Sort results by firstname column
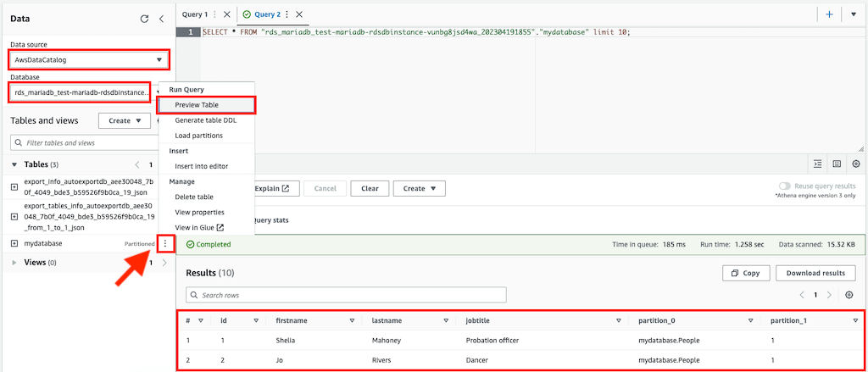This screenshot has height=372, width=868. [352, 320]
